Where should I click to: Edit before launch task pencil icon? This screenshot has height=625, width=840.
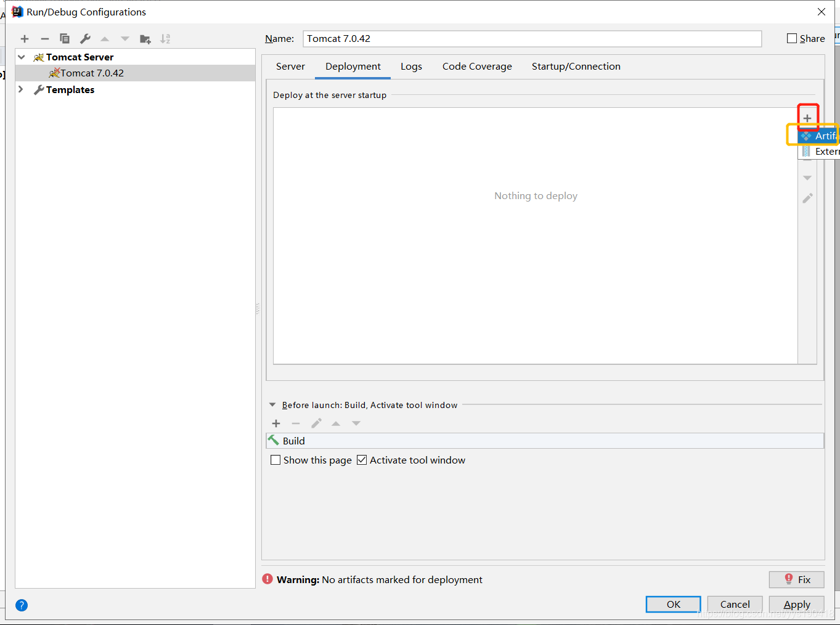316,423
